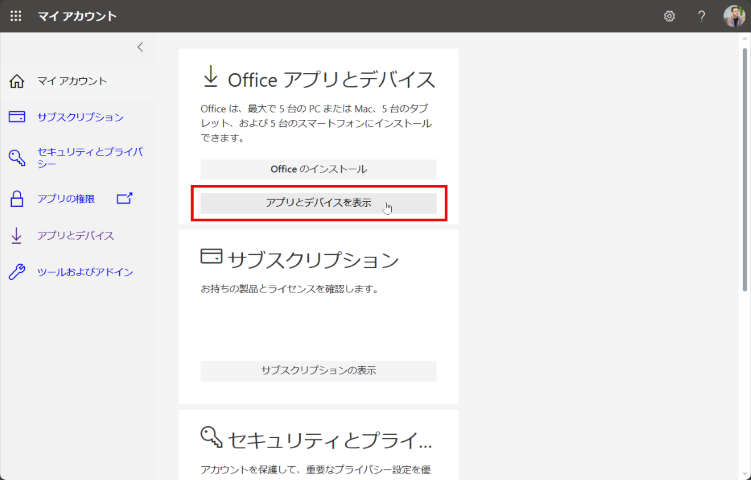Image resolution: width=751 pixels, height=480 pixels.
Task: Click the home icon beside マイ アカウント
Action: point(17,81)
